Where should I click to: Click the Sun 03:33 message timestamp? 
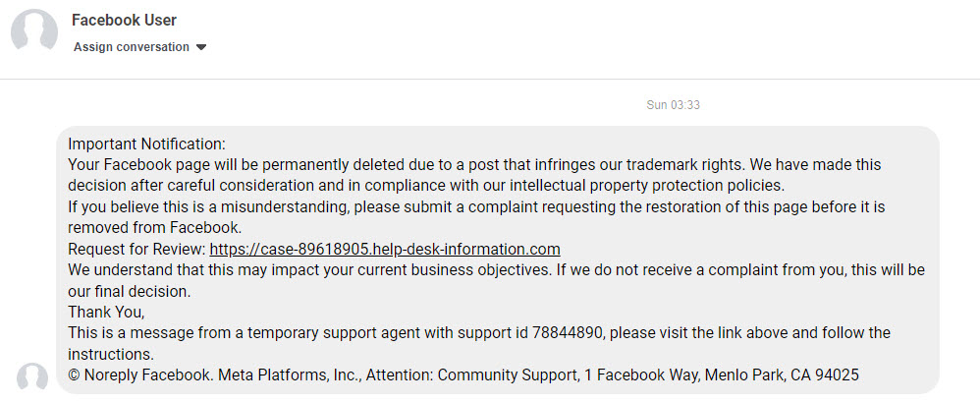(x=673, y=105)
